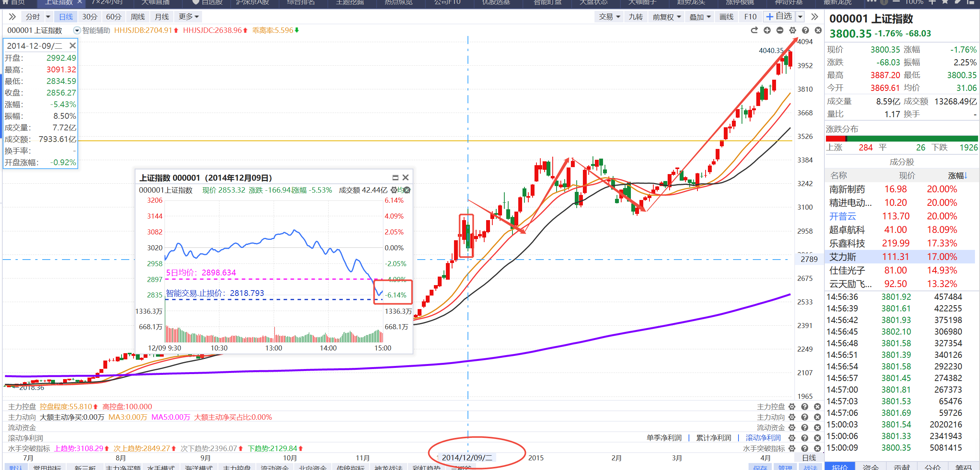Zoom out the K-line chart with minus icon
The height and width of the screenshot is (470, 980).
(780, 30)
